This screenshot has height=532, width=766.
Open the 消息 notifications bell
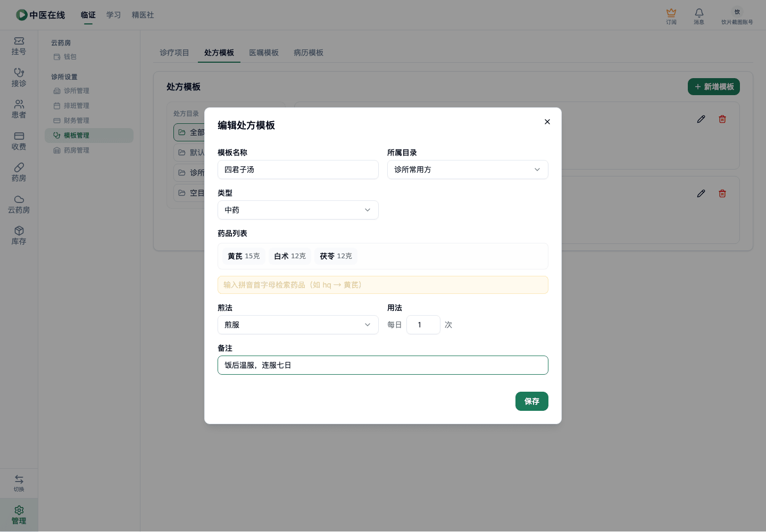pyautogui.click(x=699, y=16)
